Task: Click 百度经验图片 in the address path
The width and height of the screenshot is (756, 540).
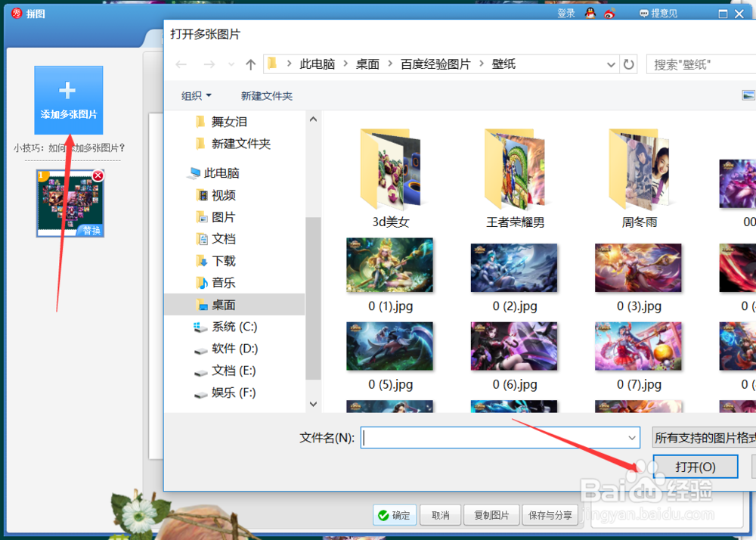Action: (x=435, y=64)
